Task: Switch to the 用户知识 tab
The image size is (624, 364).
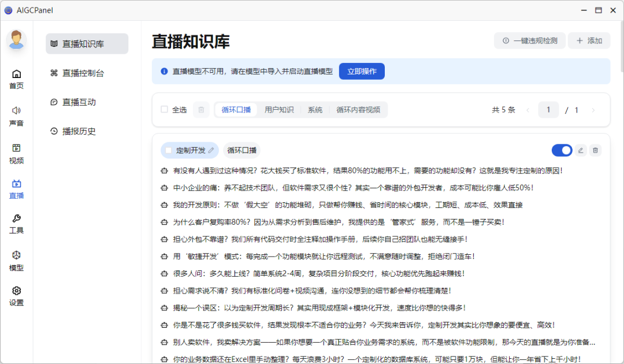Action: [279, 110]
